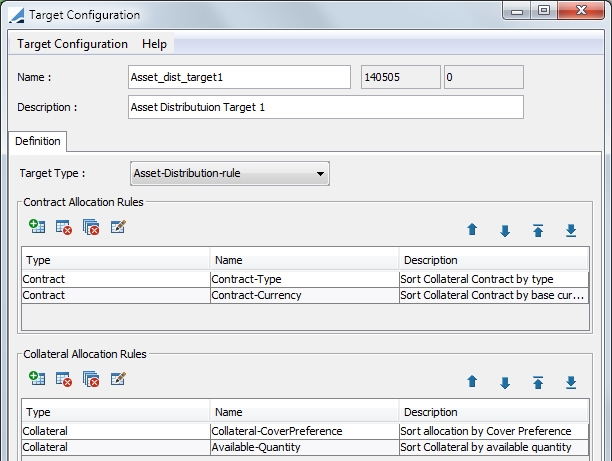This screenshot has width=612, height=461.
Task: Select the Definition tab
Action: pos(37,141)
